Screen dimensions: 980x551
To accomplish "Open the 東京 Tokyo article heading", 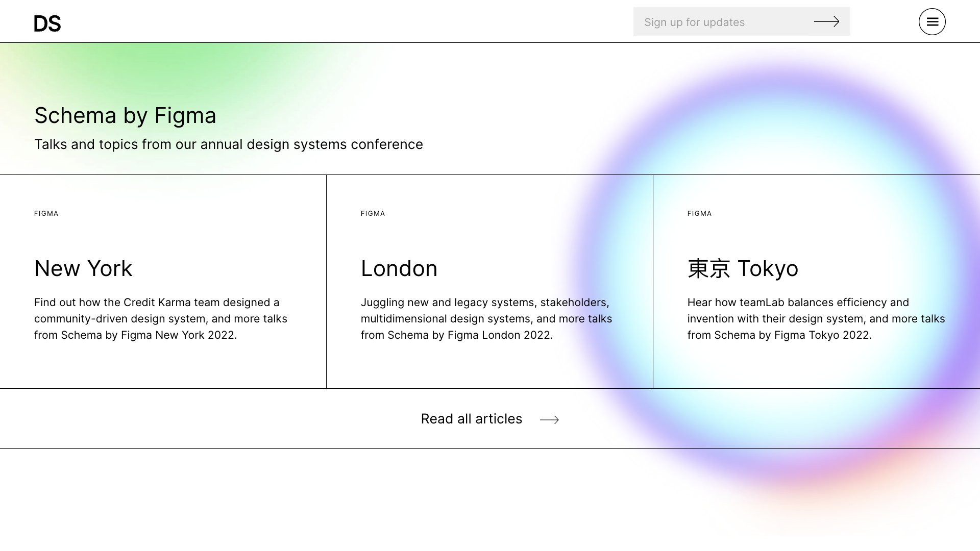I will pos(743,268).
